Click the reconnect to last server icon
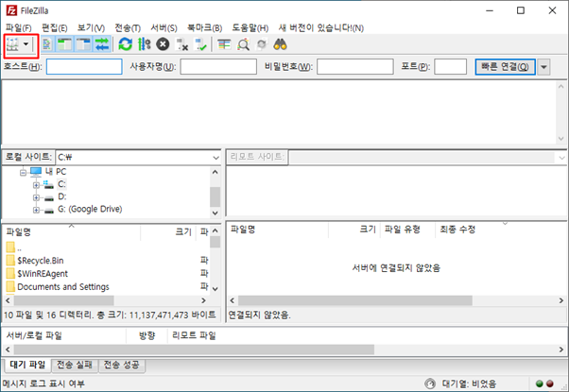569x392 pixels. [200, 44]
